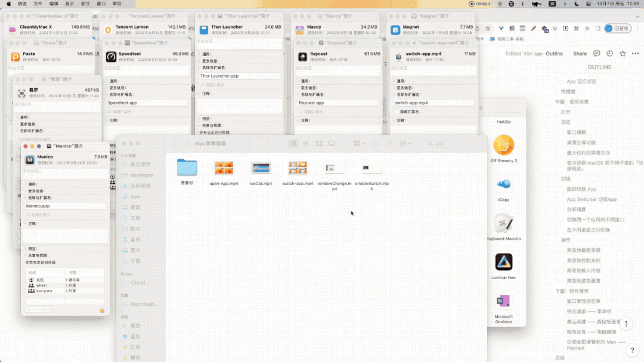Click the scroll-to-top arrow button
This screenshot has width=644, height=362.
(626, 324)
